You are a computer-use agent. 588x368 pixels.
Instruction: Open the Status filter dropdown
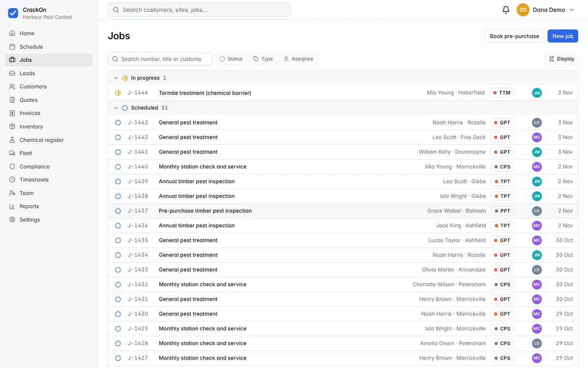pos(231,59)
